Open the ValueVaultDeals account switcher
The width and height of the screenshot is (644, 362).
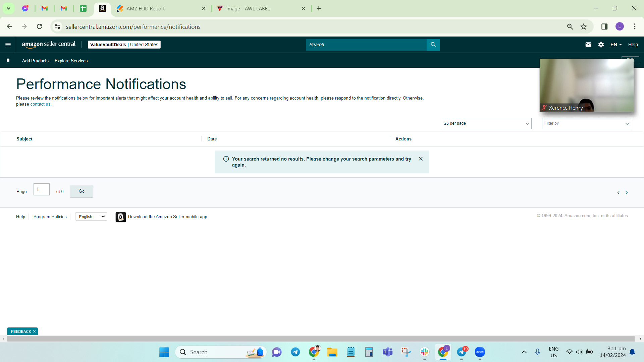point(124,45)
